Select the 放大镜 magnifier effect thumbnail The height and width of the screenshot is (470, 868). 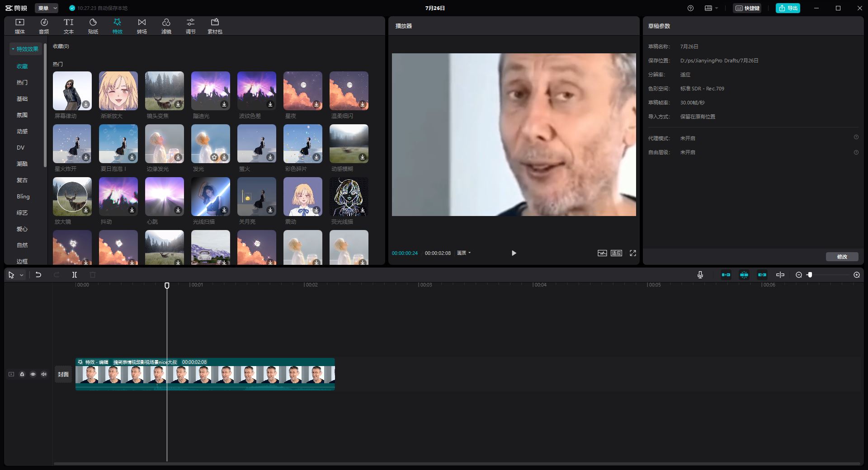pos(72,197)
